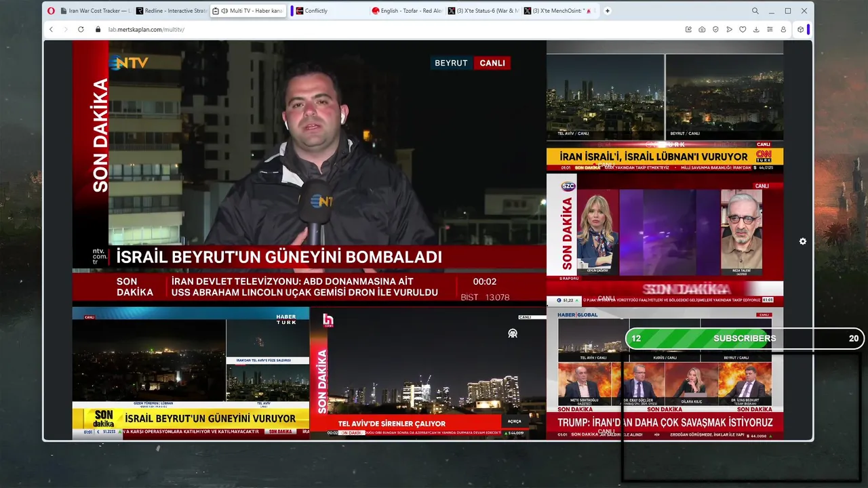The image size is (868, 488).
Task: Open Opera easy setup sliders icon
Action: coord(770,30)
